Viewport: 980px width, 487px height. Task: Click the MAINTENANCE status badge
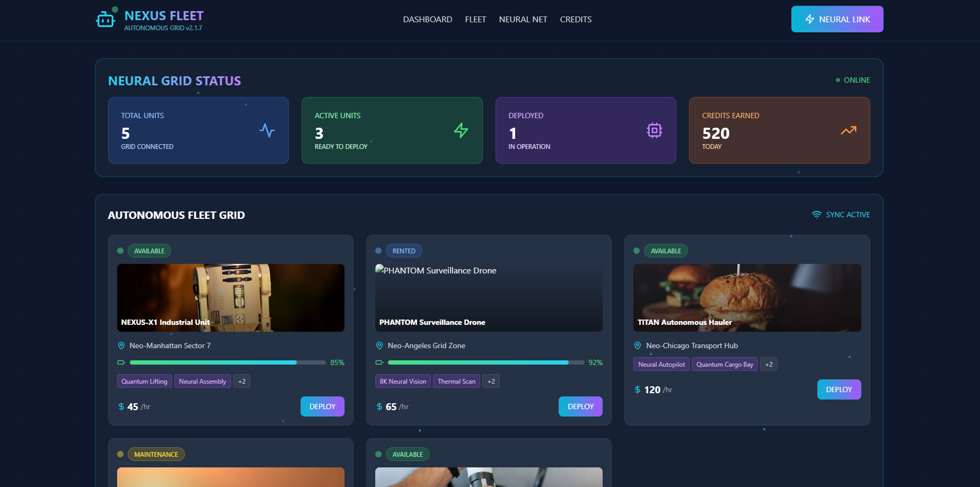pyautogui.click(x=156, y=454)
